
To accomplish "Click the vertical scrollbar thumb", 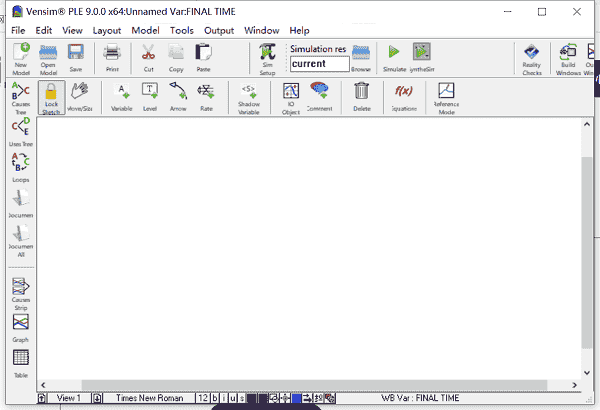I will [587, 252].
